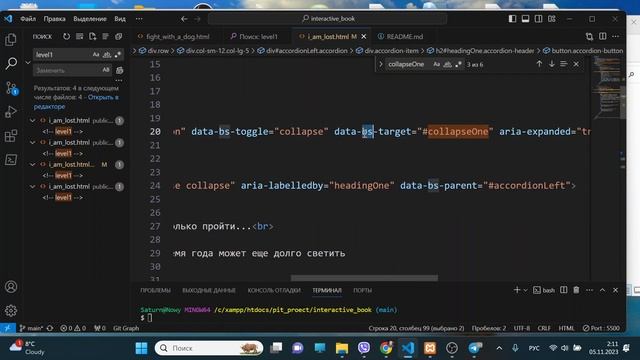Viewport: 640px width, 360px height.
Task: Open the Manage gear icon
Action: pos(11,311)
